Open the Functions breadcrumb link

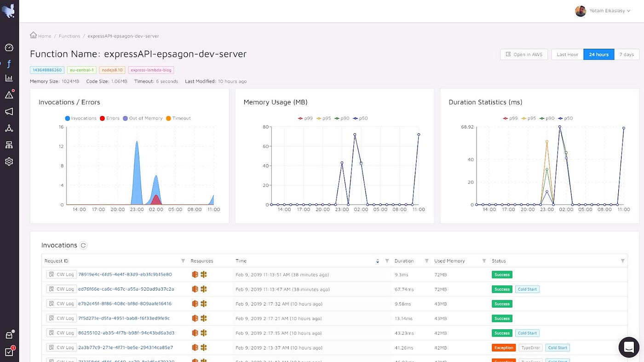(x=69, y=36)
